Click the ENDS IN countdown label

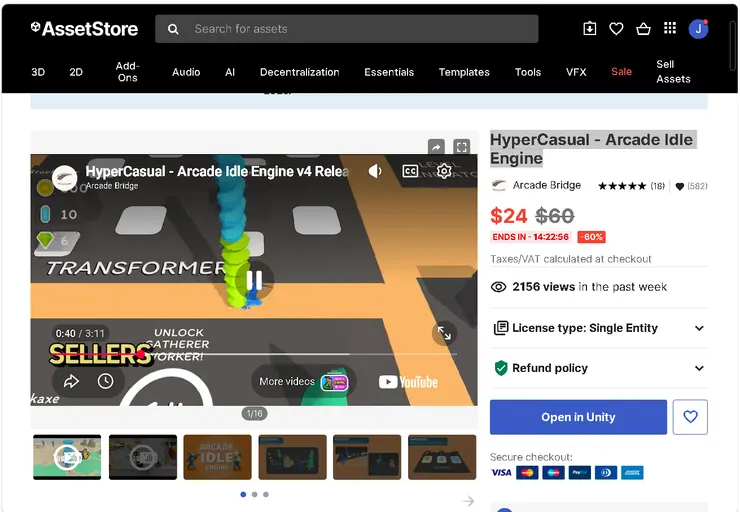pos(530,237)
